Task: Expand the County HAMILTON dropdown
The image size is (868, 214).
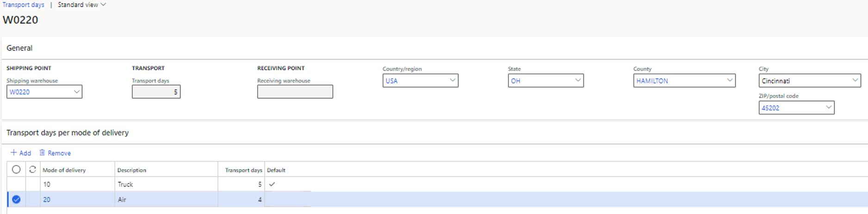Action: (729, 80)
